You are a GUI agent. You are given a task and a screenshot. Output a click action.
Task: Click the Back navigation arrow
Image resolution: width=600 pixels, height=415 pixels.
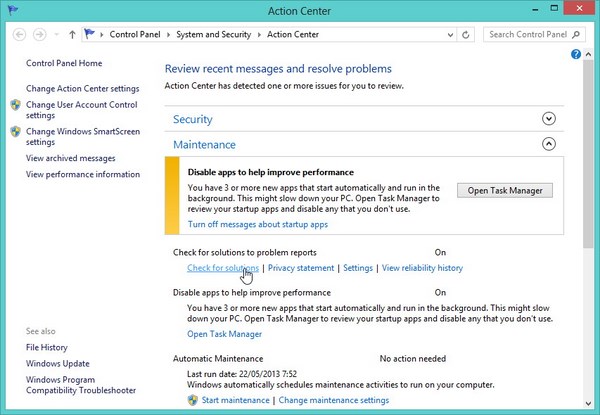(20, 35)
